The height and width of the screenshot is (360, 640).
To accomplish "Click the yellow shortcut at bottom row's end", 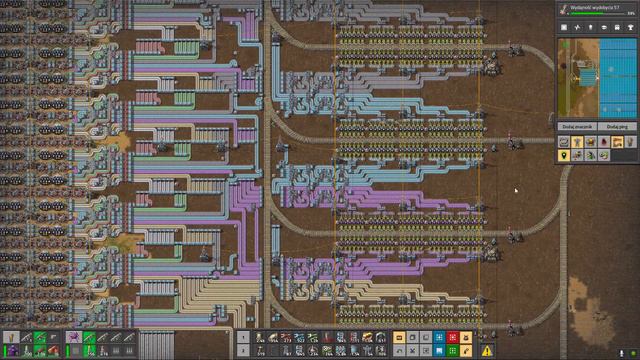I will [466, 350].
